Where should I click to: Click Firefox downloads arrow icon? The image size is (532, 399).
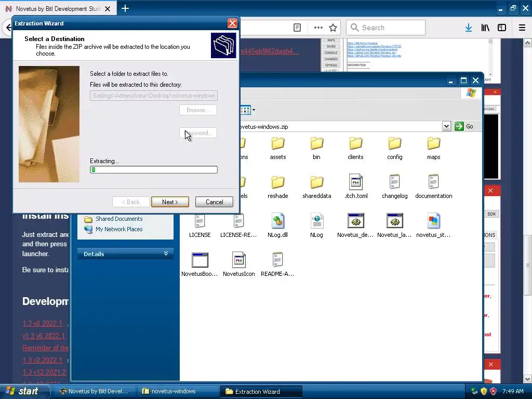[x=469, y=28]
